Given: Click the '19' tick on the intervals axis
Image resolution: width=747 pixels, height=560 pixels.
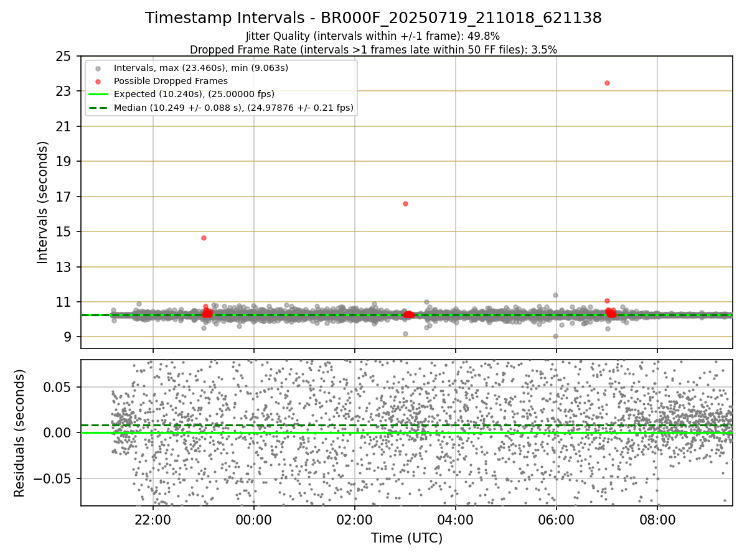Looking at the screenshot, I should pyautogui.click(x=64, y=162).
